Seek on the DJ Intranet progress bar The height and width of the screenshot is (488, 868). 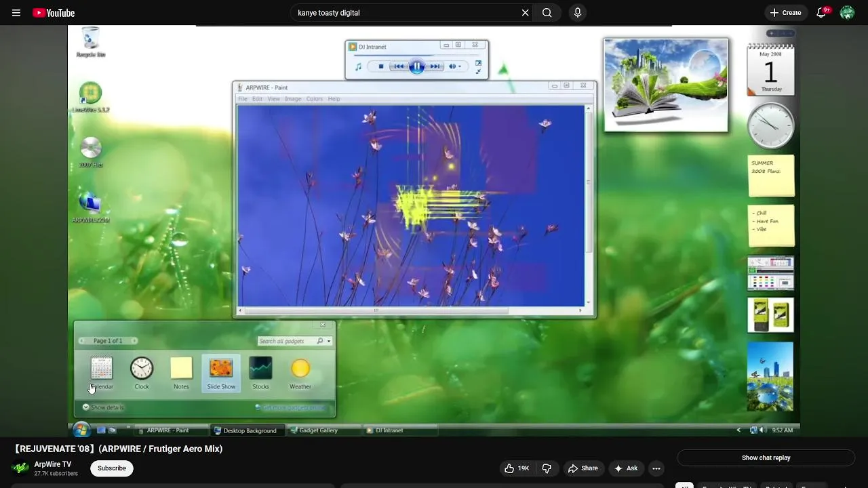pyautogui.click(x=415, y=56)
